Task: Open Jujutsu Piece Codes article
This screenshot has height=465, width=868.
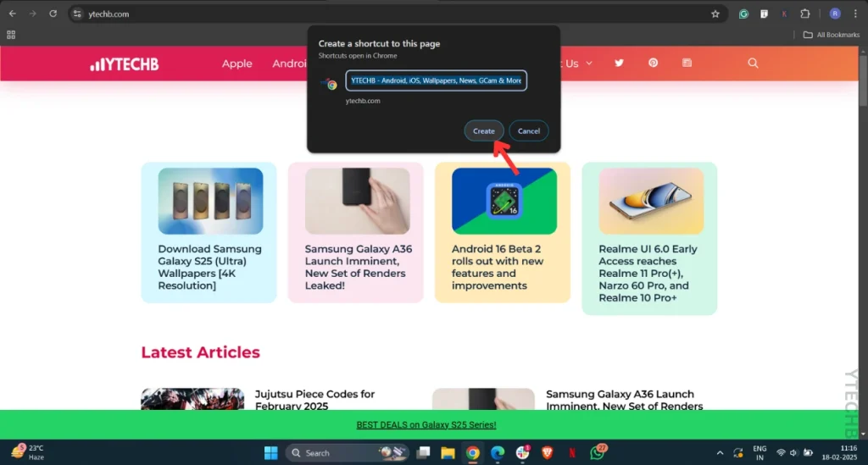Action: [x=314, y=400]
